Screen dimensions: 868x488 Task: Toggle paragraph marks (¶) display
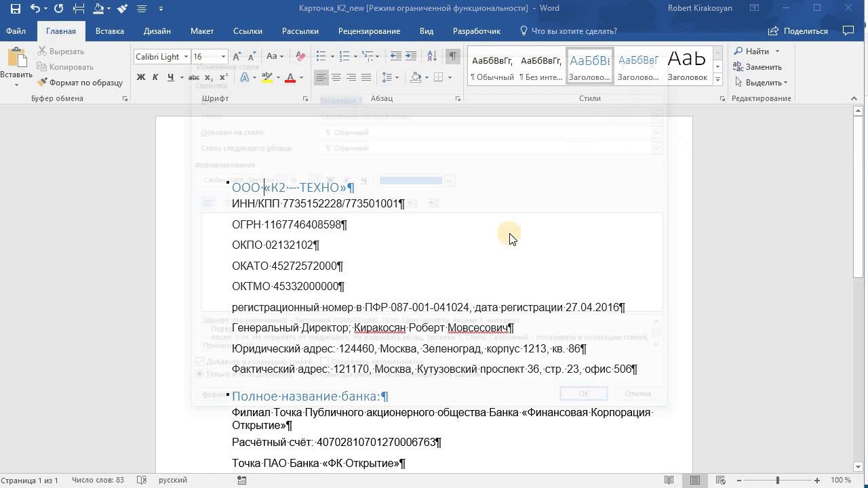coord(453,56)
